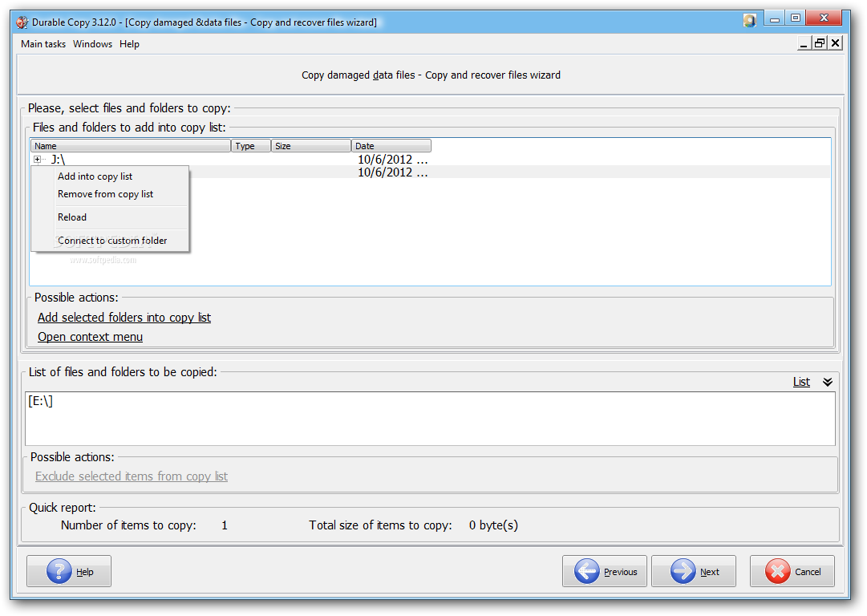Click the Open context menu link

tap(90, 337)
